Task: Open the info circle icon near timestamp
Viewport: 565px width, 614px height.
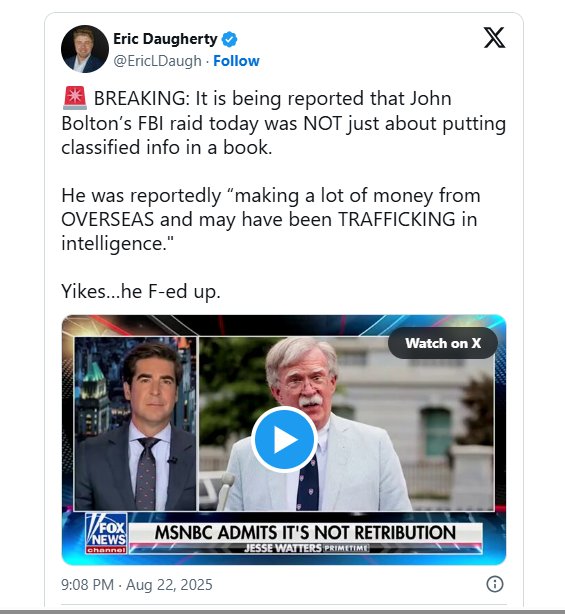Action: (x=495, y=584)
